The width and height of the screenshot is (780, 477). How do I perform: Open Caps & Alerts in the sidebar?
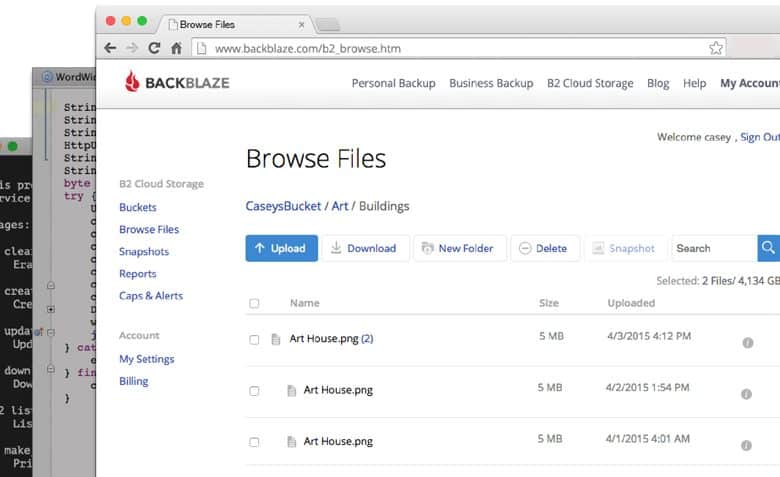[151, 295]
